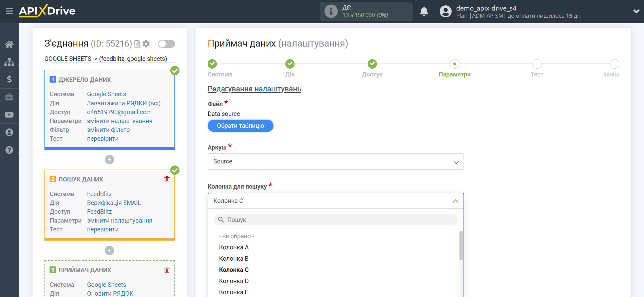644x297 pixels.
Task: Open the hamburger menu
Action: click(x=9, y=11)
